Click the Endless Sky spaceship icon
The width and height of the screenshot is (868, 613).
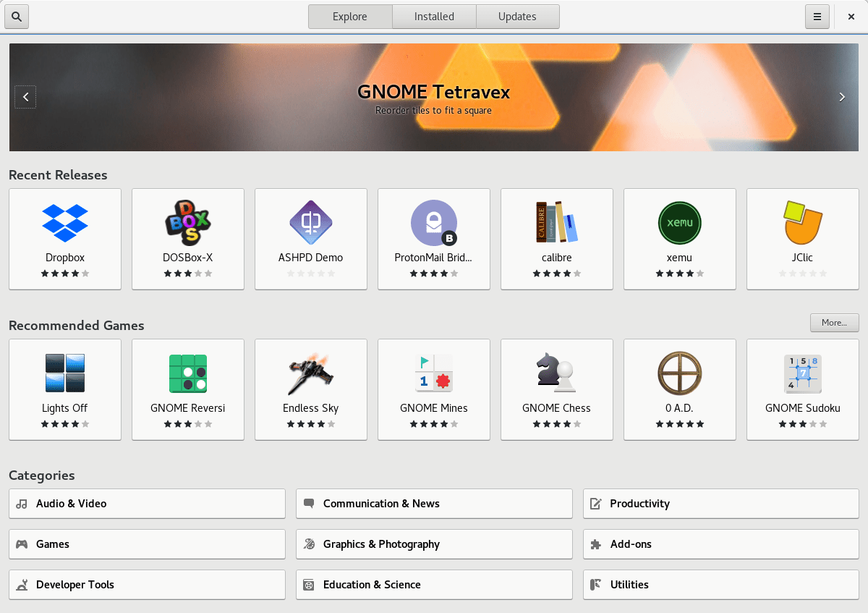click(310, 373)
